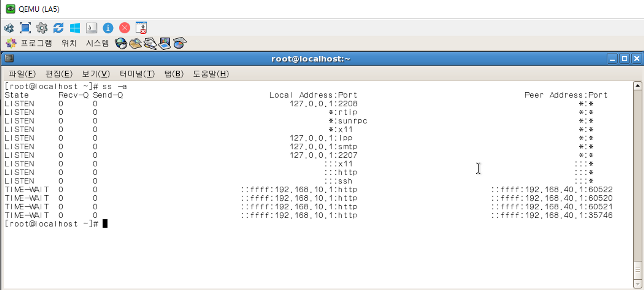The width and height of the screenshot is (644, 290).
Task: Launch the spreadsheet pie-chart icon
Action: [x=179, y=43]
